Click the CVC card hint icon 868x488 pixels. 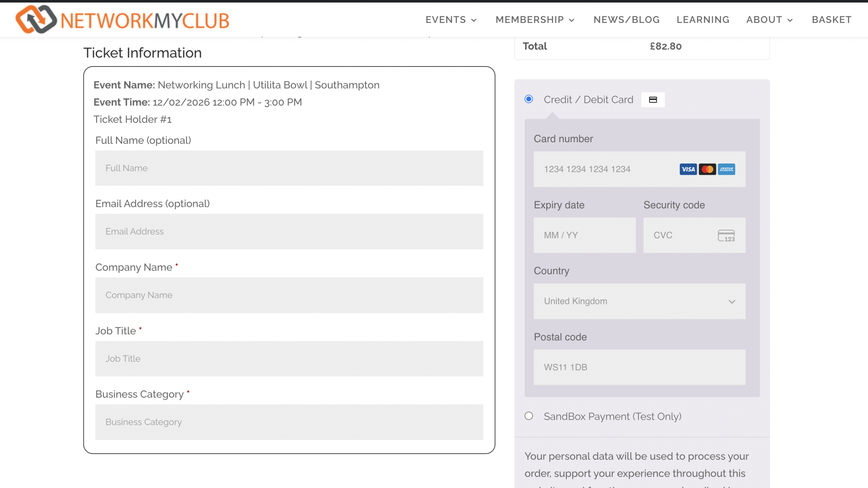pos(726,236)
